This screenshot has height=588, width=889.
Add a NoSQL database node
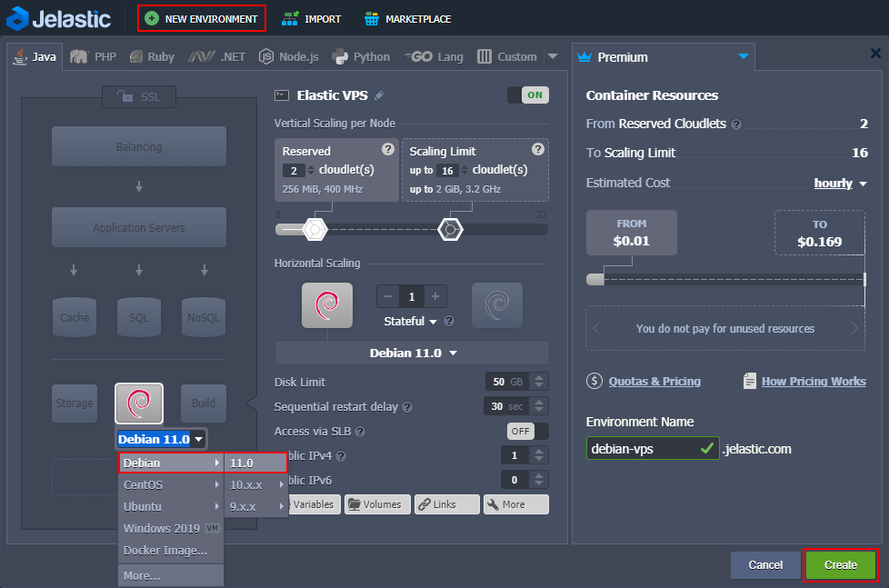pos(204,317)
